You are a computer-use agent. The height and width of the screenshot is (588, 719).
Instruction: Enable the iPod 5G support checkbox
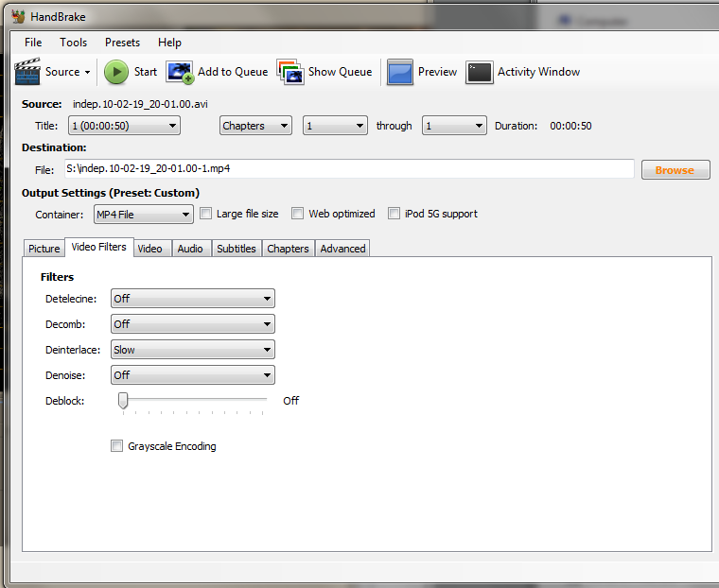click(x=394, y=214)
